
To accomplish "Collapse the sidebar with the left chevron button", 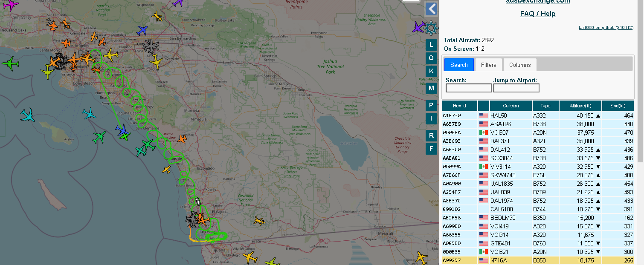I will 431,9.
